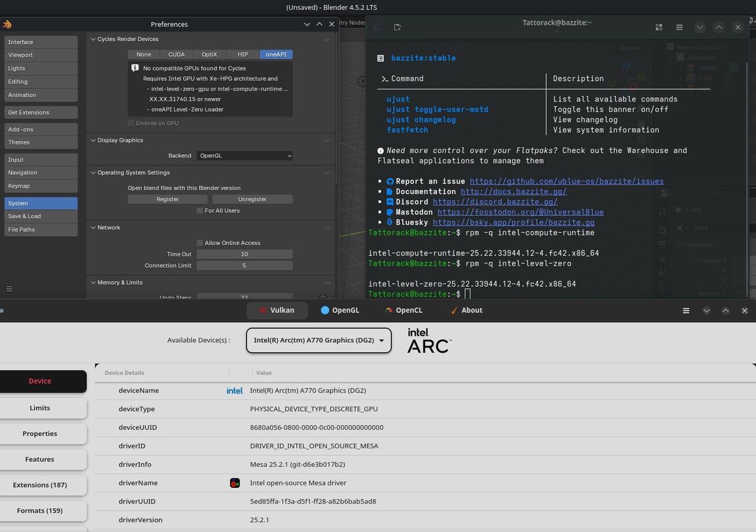Open the Display Graphics Backend dropdown
756x532 pixels.
click(244, 156)
